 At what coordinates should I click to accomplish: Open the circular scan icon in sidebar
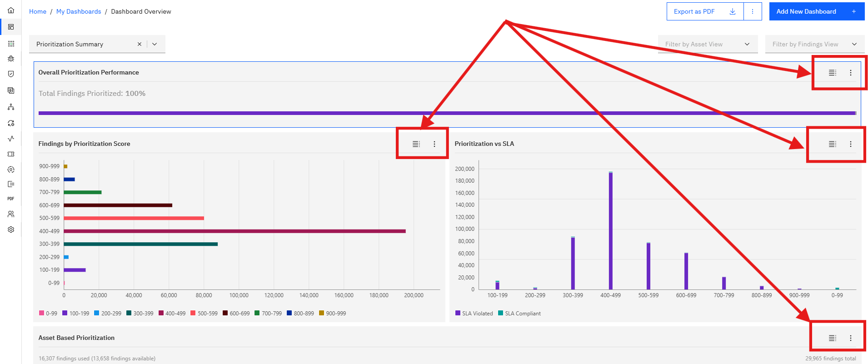point(11,170)
